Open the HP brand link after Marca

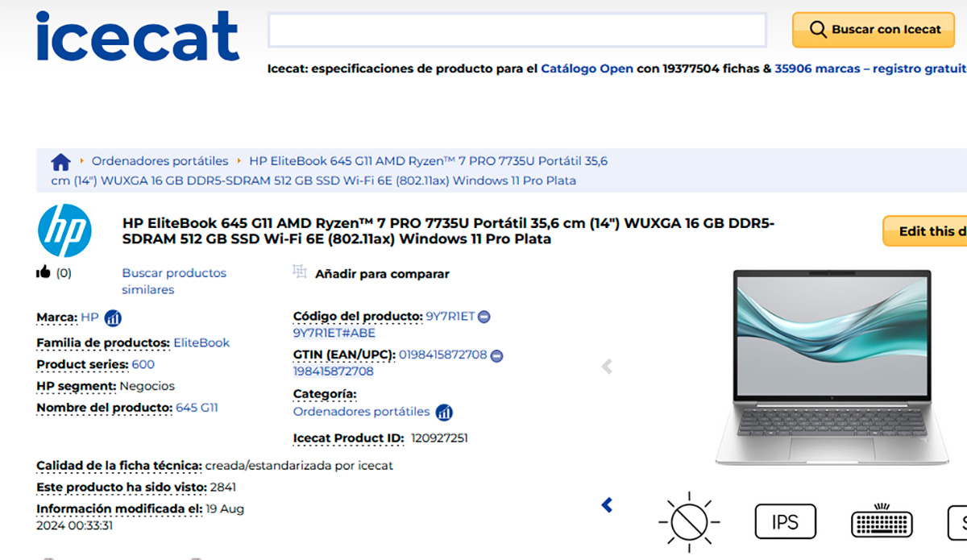89,317
